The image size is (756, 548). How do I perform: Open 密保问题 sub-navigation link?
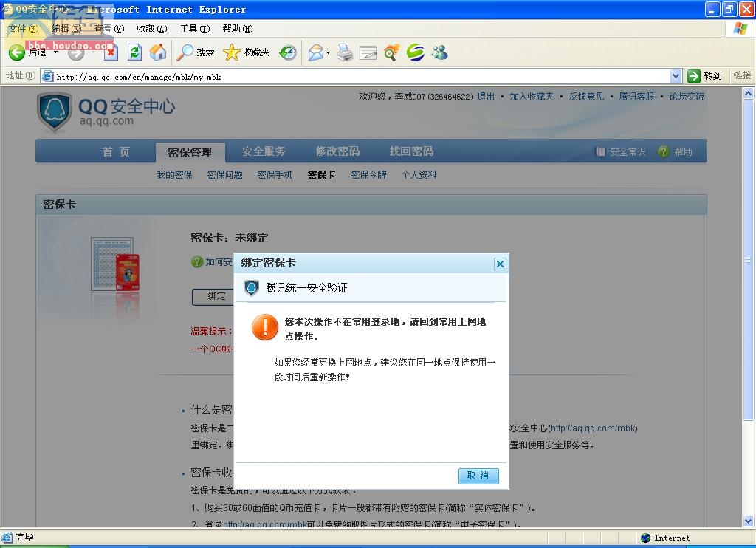[x=224, y=174]
